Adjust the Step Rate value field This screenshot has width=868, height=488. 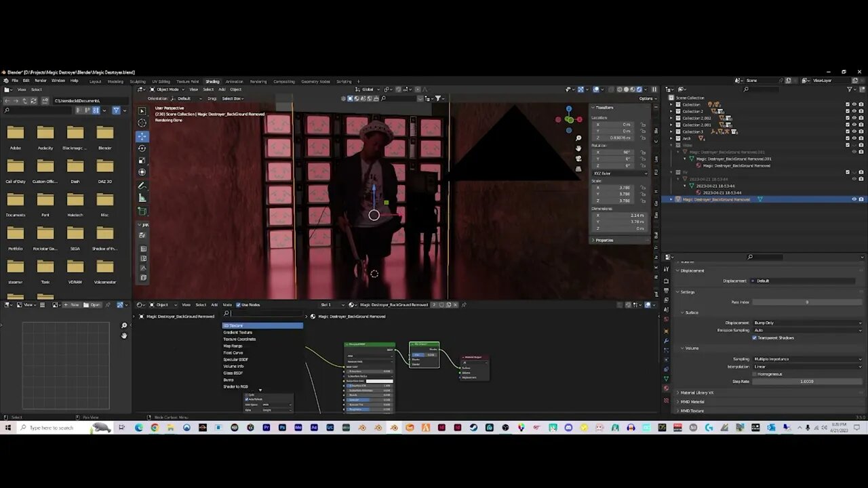[x=808, y=382]
